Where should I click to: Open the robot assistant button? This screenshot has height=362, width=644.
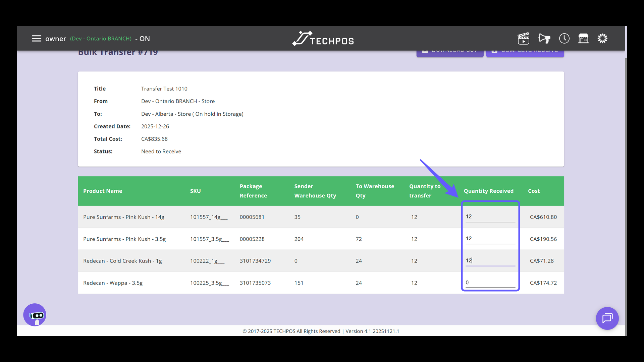click(35, 315)
